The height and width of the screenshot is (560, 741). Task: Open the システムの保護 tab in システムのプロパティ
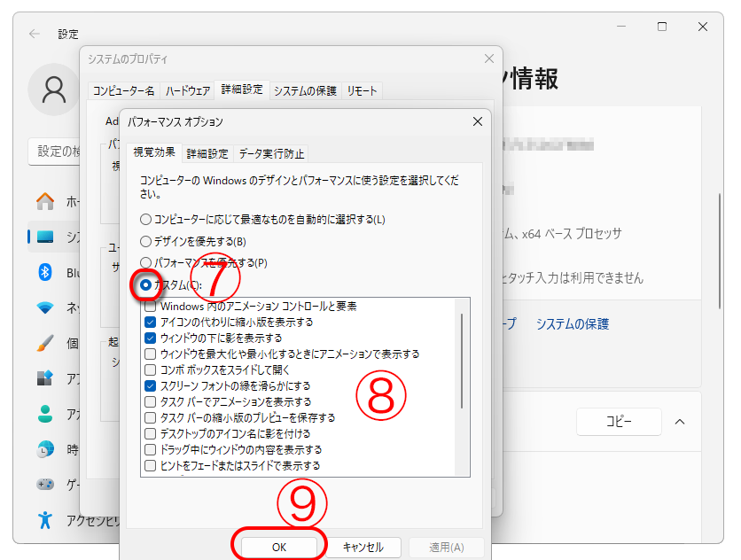pyautogui.click(x=305, y=90)
